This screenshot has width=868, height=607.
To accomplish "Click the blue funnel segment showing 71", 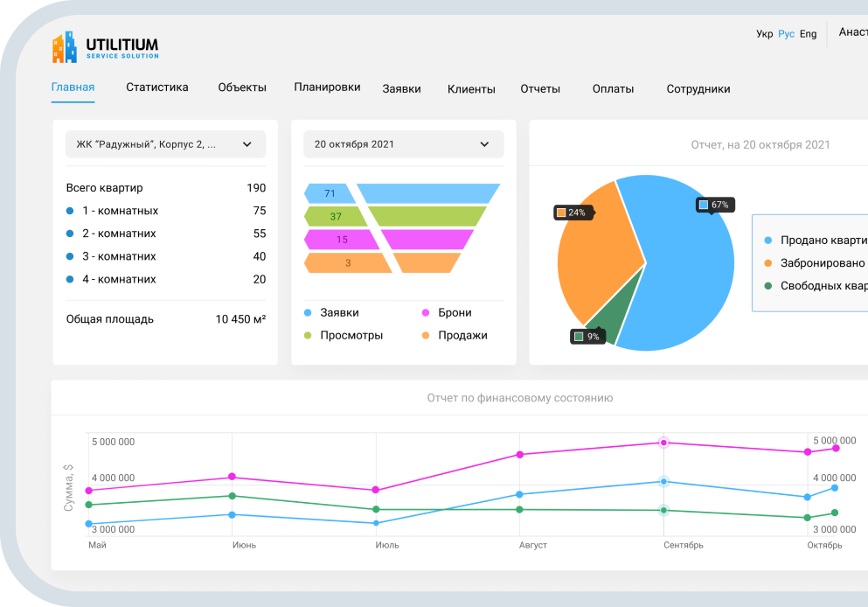I will [330, 193].
